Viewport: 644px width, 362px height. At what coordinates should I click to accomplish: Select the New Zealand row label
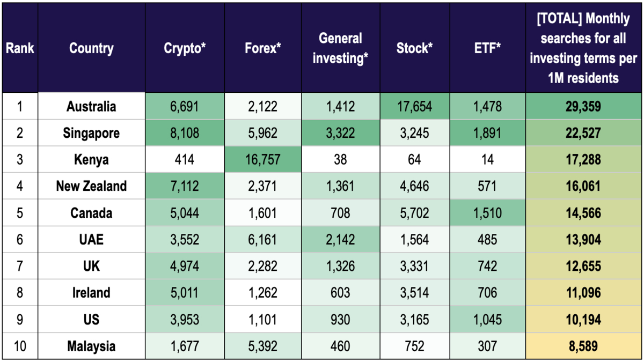91,186
